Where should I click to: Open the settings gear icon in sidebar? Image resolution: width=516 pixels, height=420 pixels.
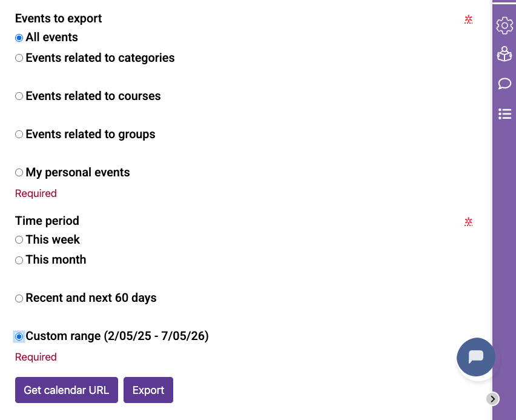504,25
